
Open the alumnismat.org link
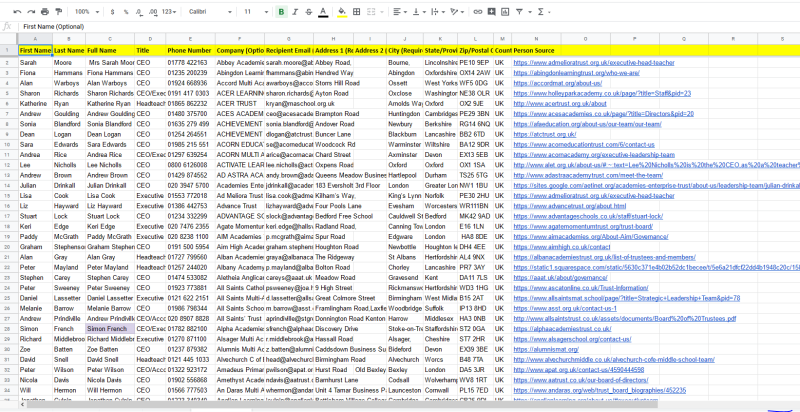point(546,349)
